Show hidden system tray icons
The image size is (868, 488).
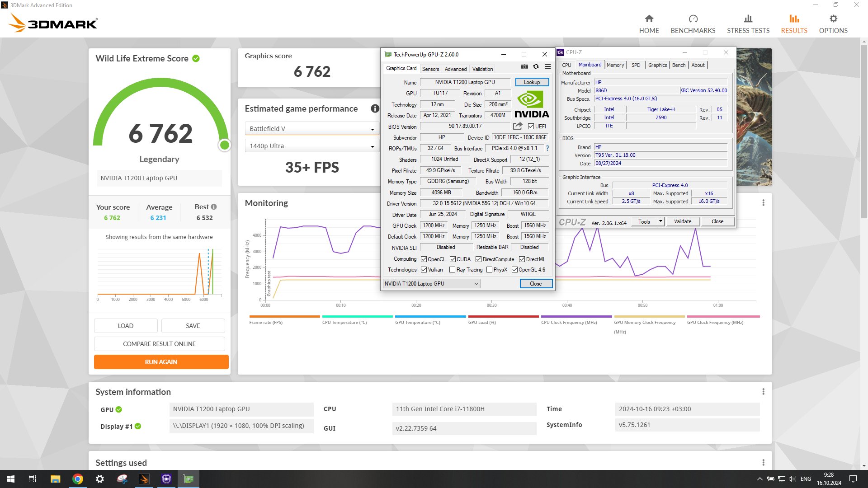[x=759, y=479]
